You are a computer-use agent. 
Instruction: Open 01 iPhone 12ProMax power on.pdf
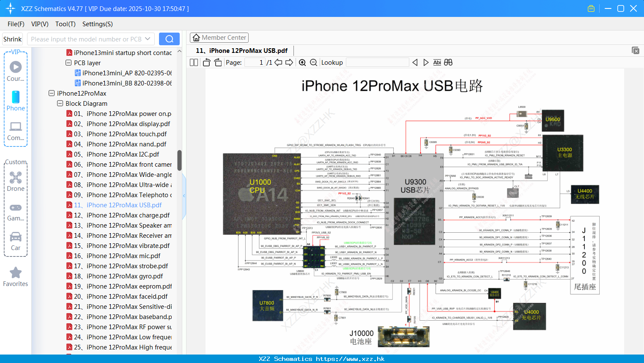[x=119, y=113]
